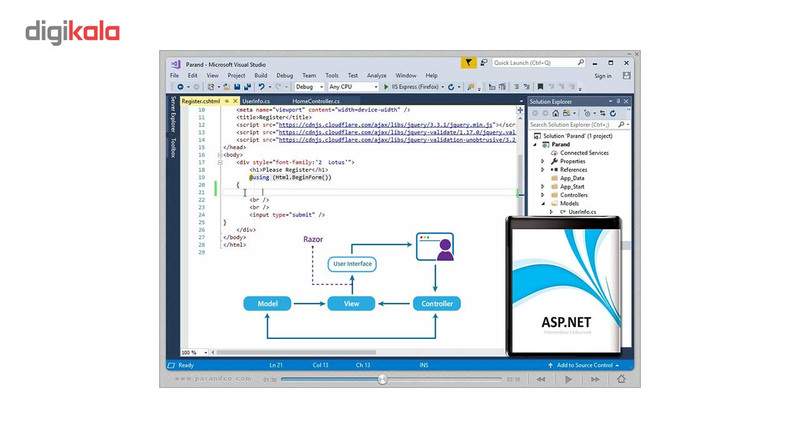The image size is (800, 438).
Task: Open the Debug configuration dropdown
Action: click(x=309, y=87)
